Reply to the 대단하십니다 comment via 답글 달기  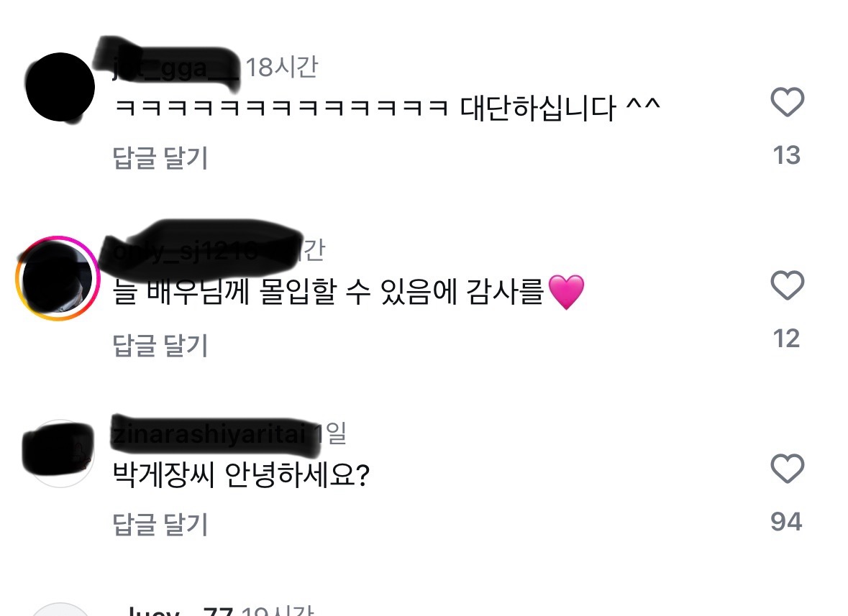click(160, 158)
